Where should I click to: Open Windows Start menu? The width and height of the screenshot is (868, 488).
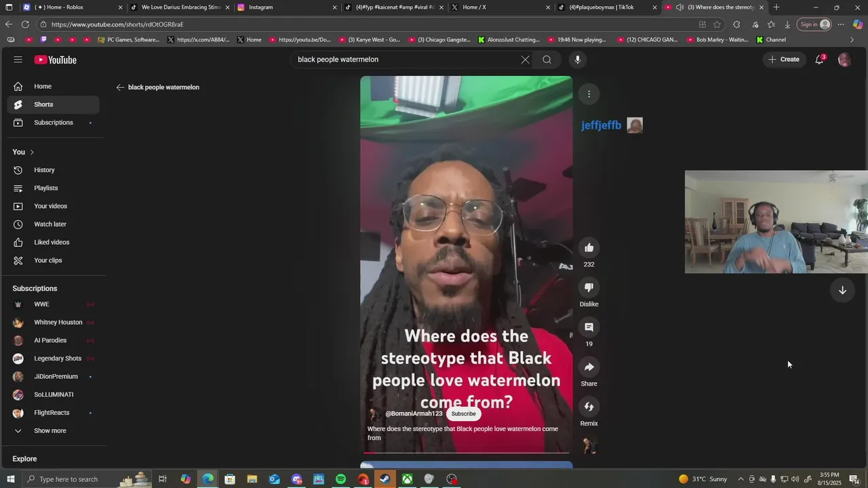10,479
